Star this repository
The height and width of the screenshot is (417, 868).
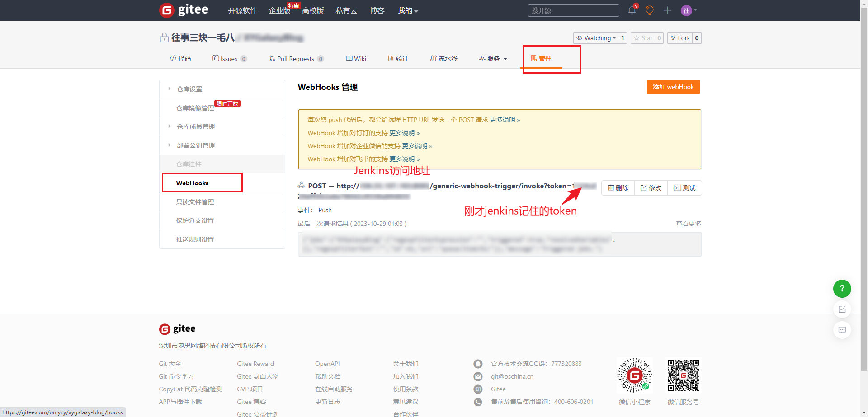[643, 38]
